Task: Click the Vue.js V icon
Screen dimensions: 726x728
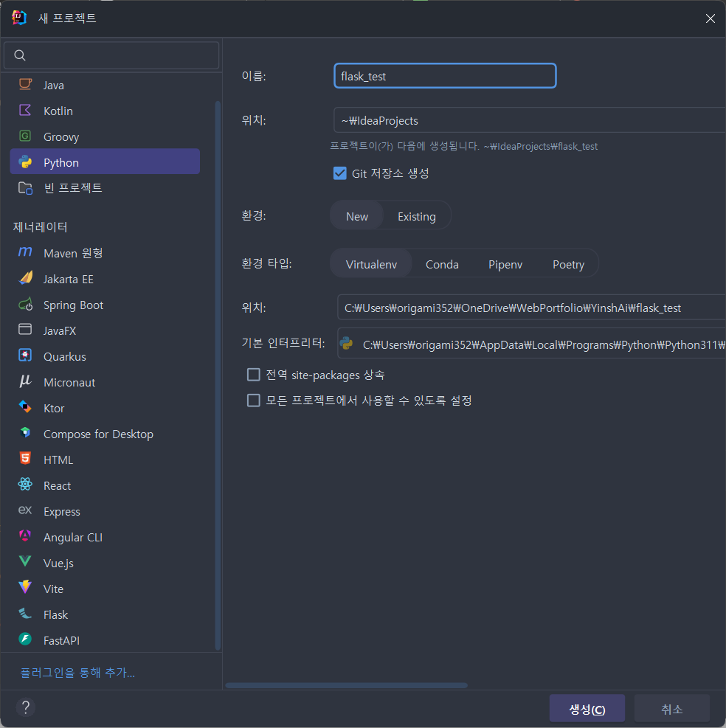Action: tap(25, 561)
